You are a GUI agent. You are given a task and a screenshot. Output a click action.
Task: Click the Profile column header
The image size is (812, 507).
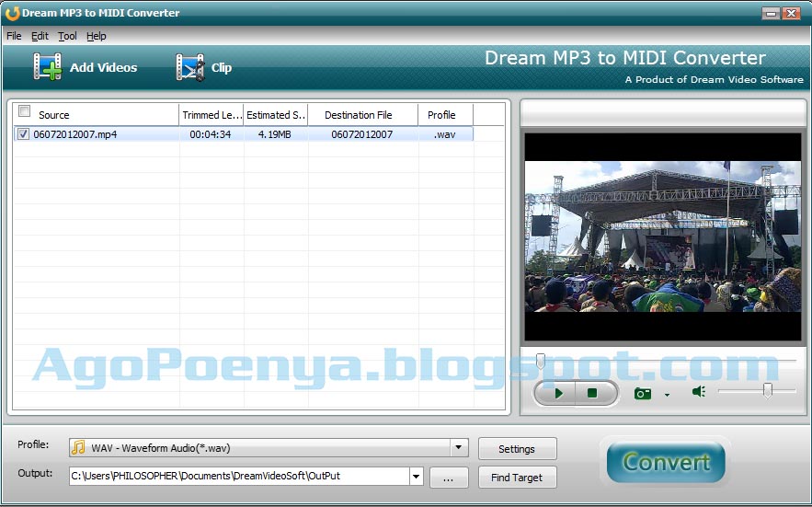445,115
